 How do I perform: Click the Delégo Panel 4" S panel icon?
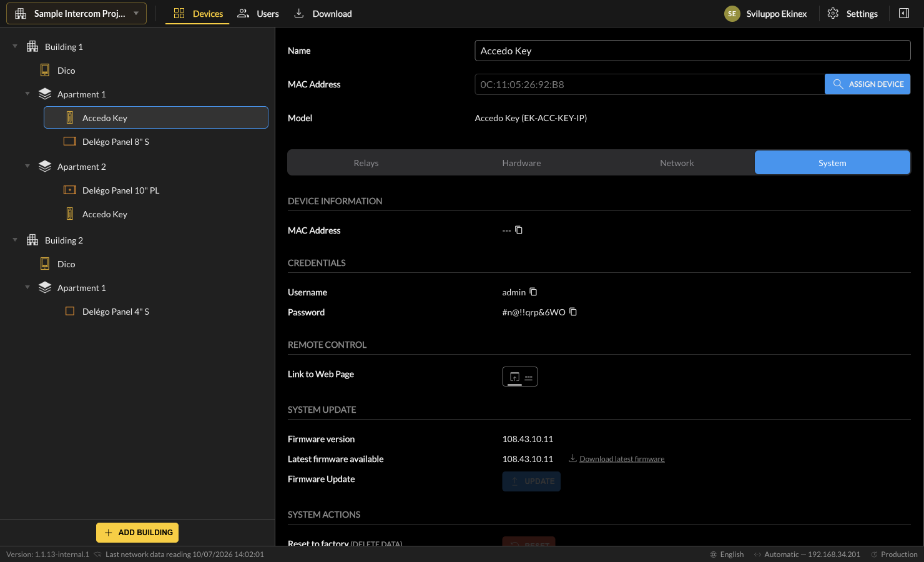[70, 311]
